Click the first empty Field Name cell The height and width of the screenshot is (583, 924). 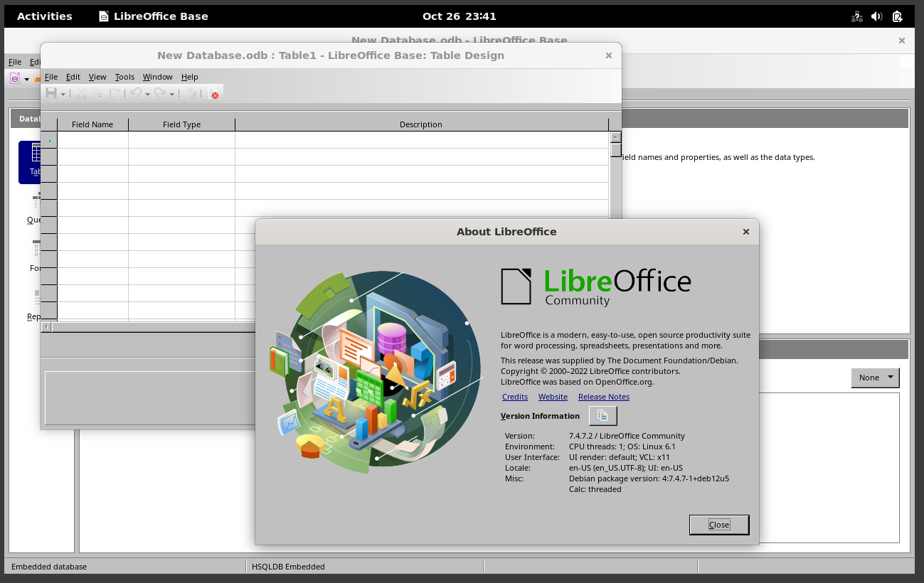(92, 140)
